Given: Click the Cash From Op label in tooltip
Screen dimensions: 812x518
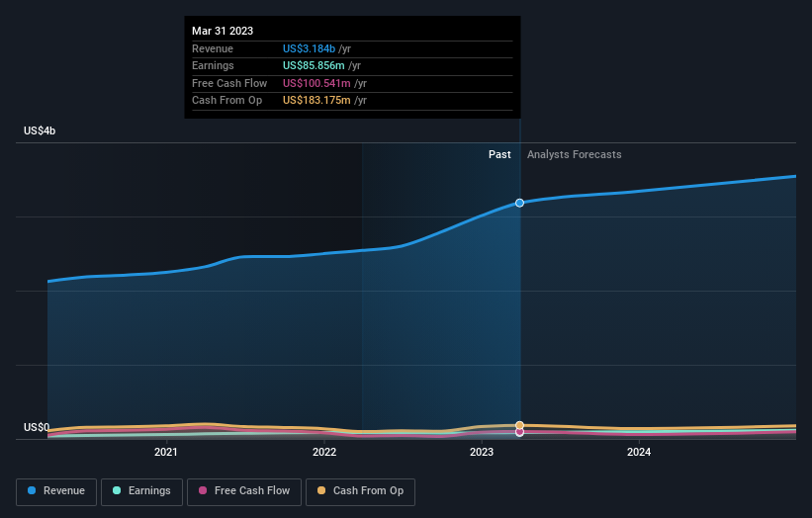Looking at the screenshot, I should (226, 101).
